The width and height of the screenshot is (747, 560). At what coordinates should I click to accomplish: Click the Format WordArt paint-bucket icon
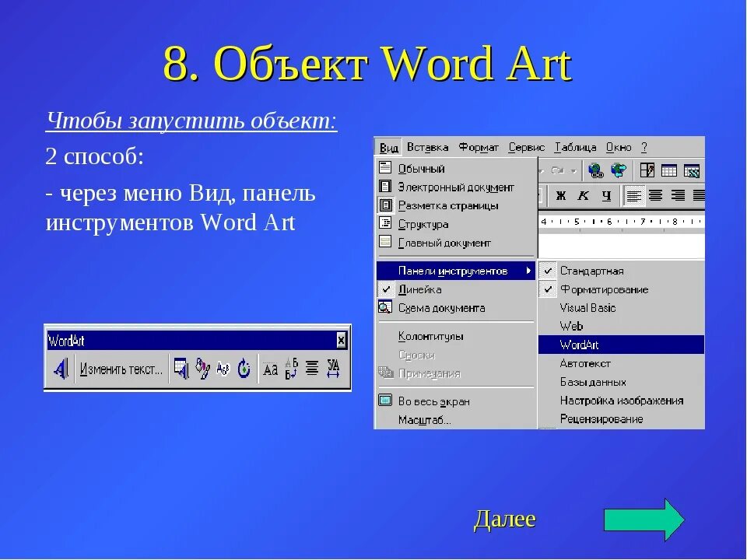(x=202, y=369)
